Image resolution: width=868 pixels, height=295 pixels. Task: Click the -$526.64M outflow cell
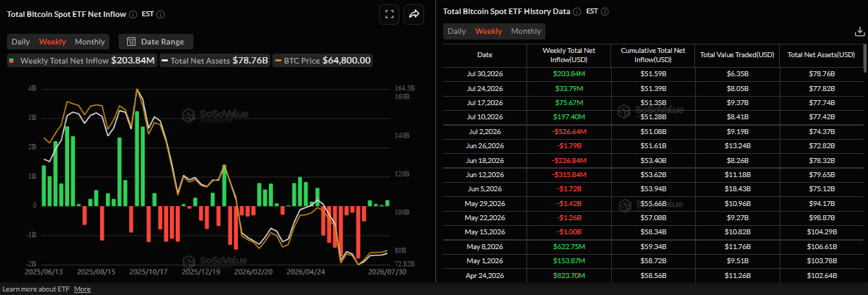[569, 131]
